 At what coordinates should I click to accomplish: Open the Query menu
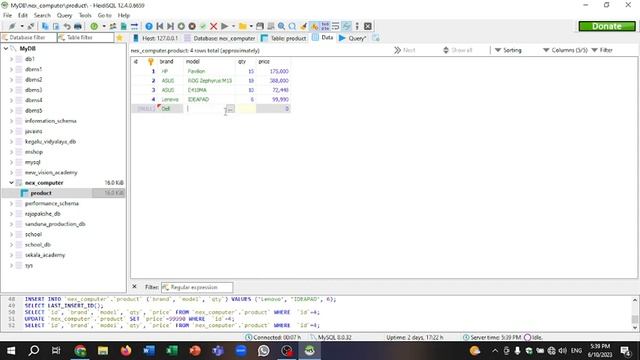[x=64, y=15]
